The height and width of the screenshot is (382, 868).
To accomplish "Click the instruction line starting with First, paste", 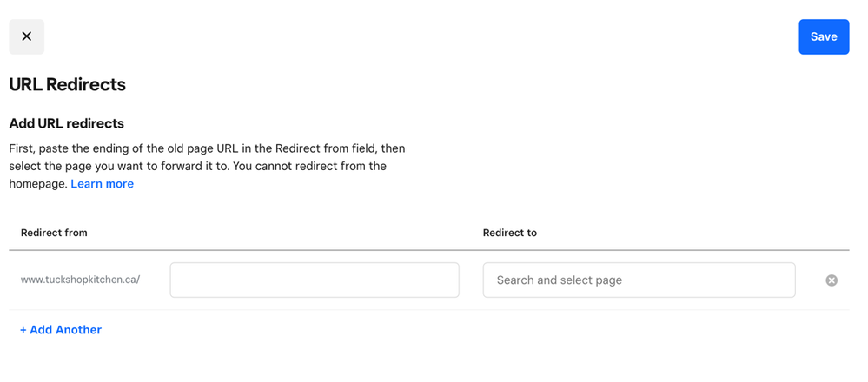I will pos(206,148).
